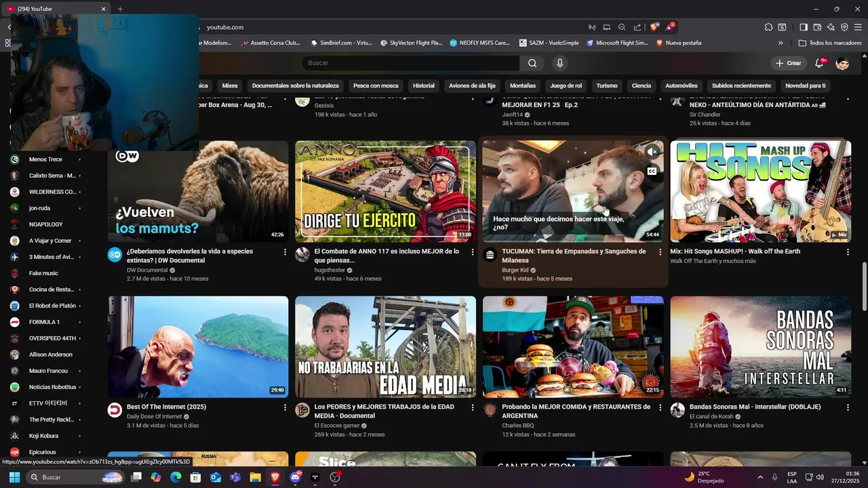Open the Menos Trece subscription
868x488 pixels.
point(45,159)
